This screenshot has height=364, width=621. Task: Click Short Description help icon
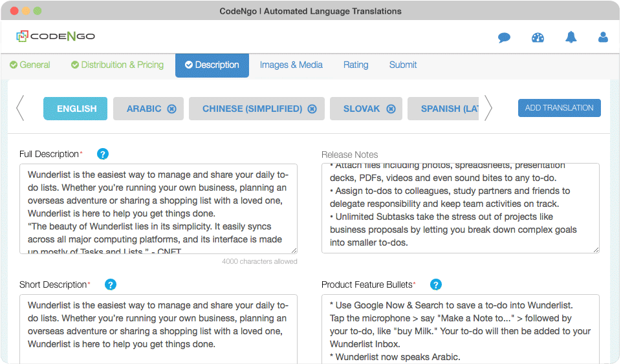tap(111, 284)
